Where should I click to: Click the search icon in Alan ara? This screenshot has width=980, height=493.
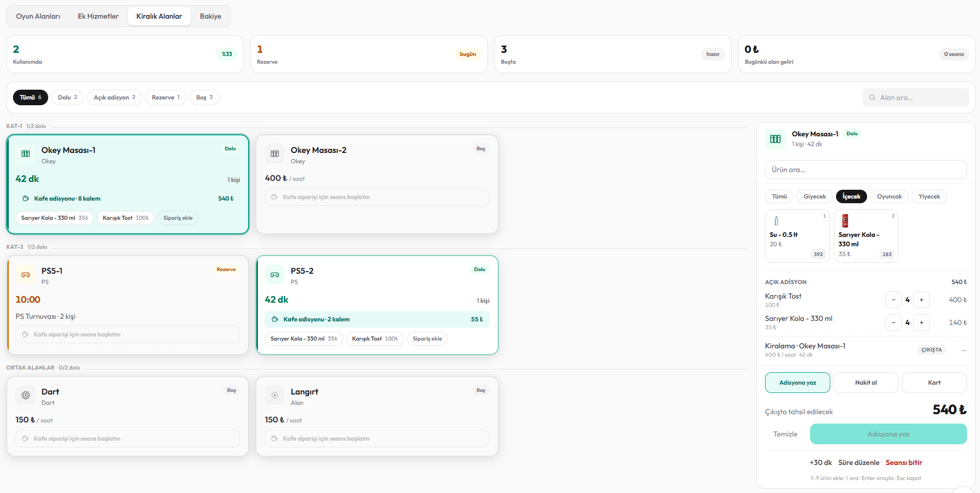(872, 97)
